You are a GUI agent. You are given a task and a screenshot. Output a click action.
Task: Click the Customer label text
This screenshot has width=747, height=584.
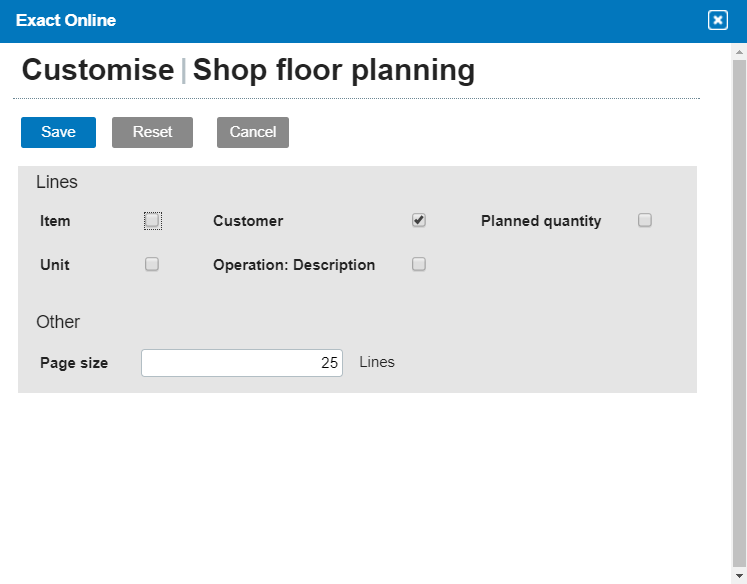point(248,221)
